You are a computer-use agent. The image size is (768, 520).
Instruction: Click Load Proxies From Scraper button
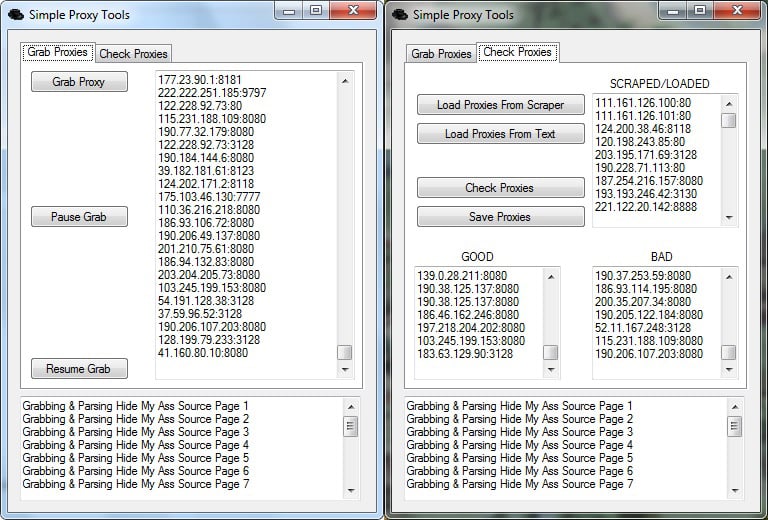pos(501,105)
